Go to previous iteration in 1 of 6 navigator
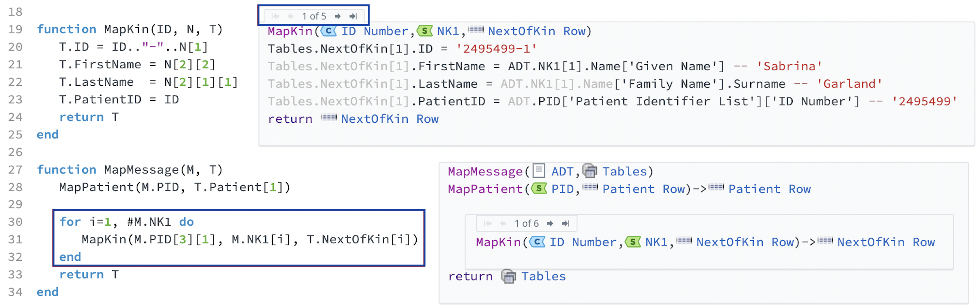 pos(503,223)
